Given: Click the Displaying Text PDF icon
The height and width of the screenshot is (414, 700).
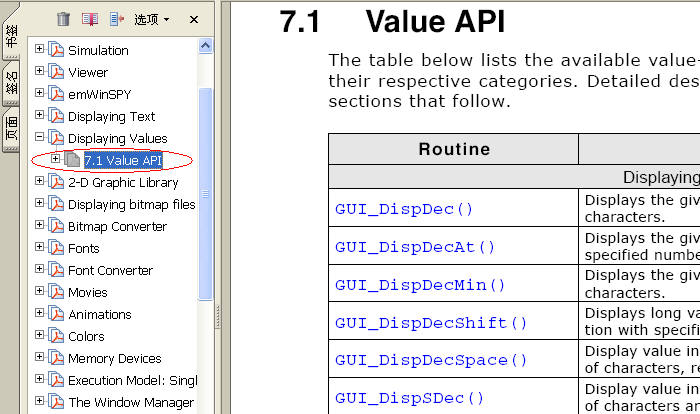Looking at the screenshot, I should coord(56,115).
